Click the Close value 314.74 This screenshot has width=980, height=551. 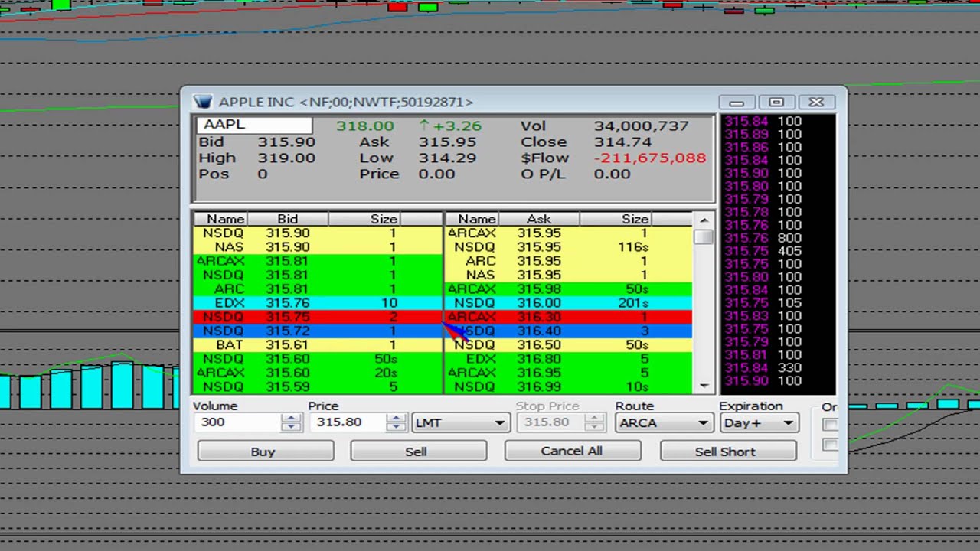click(x=622, y=142)
